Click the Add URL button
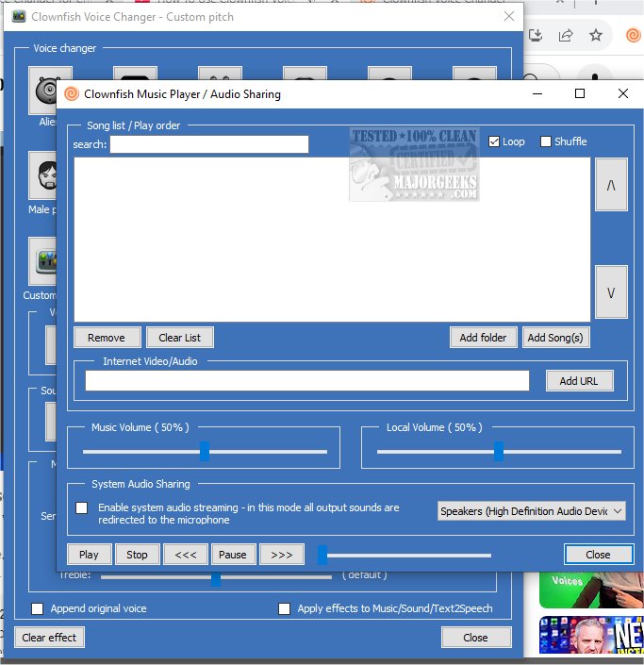Screen dimensions: 644x665 (579, 381)
